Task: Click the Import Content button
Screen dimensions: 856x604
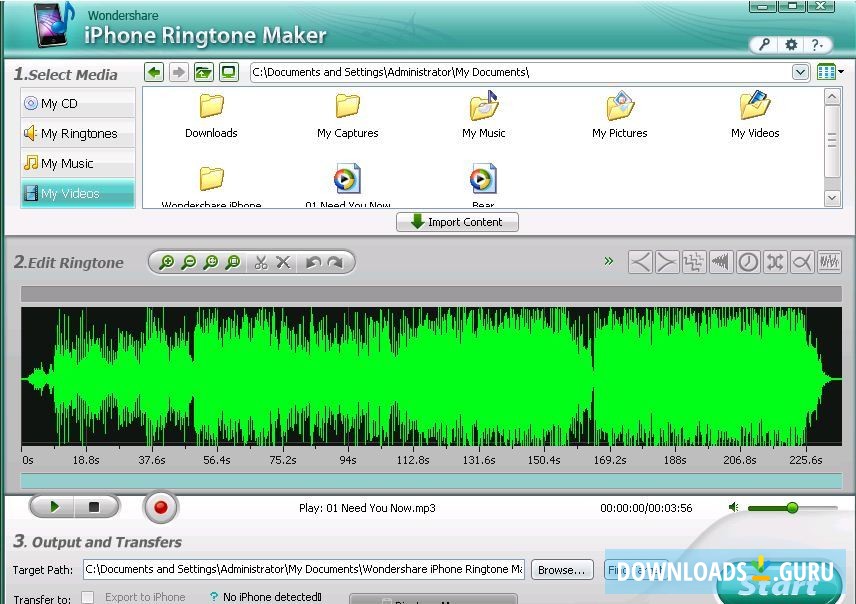Action: pyautogui.click(x=457, y=221)
